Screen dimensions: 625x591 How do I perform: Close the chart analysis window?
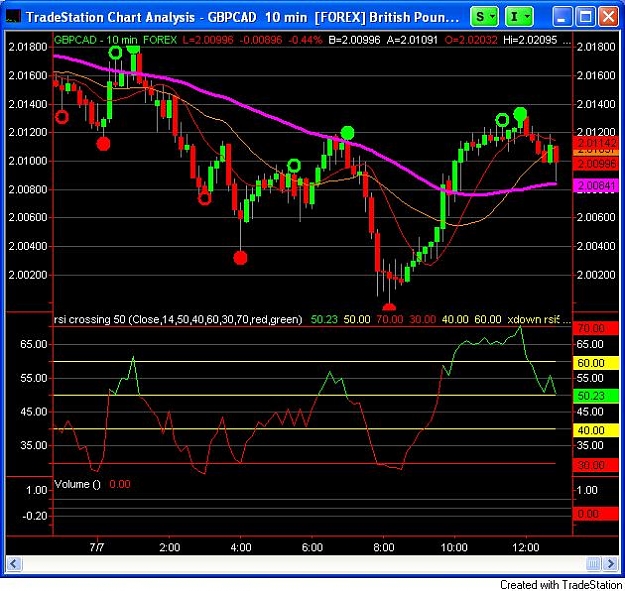[609, 17]
